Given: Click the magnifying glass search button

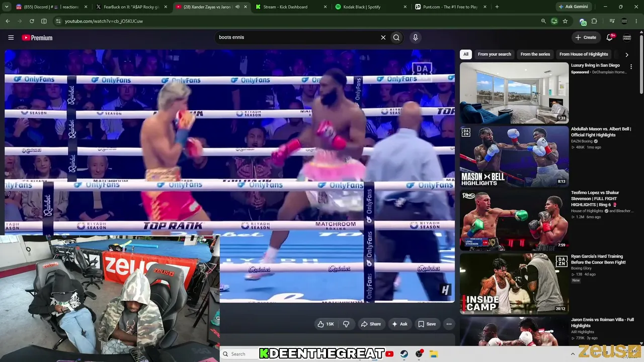Looking at the screenshot, I should (396, 37).
